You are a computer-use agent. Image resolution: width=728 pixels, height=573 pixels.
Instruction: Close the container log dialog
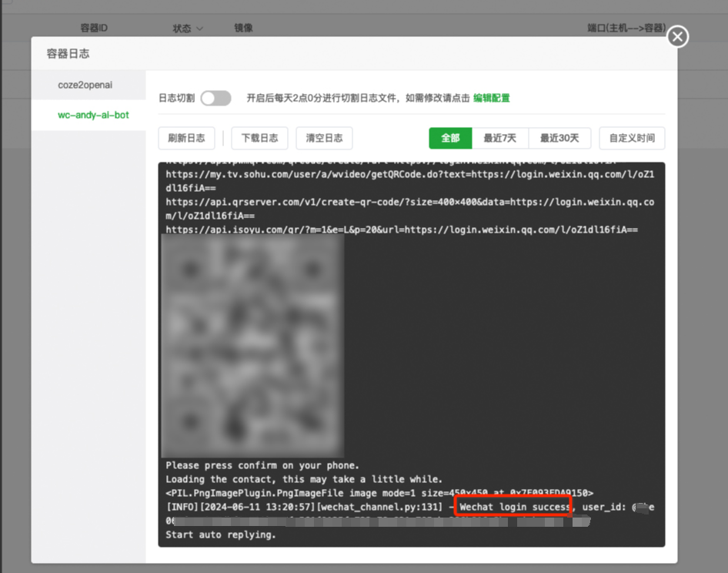677,36
